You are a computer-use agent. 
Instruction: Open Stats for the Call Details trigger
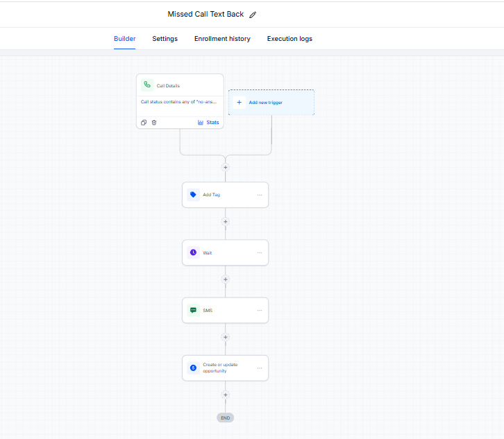[x=208, y=122]
